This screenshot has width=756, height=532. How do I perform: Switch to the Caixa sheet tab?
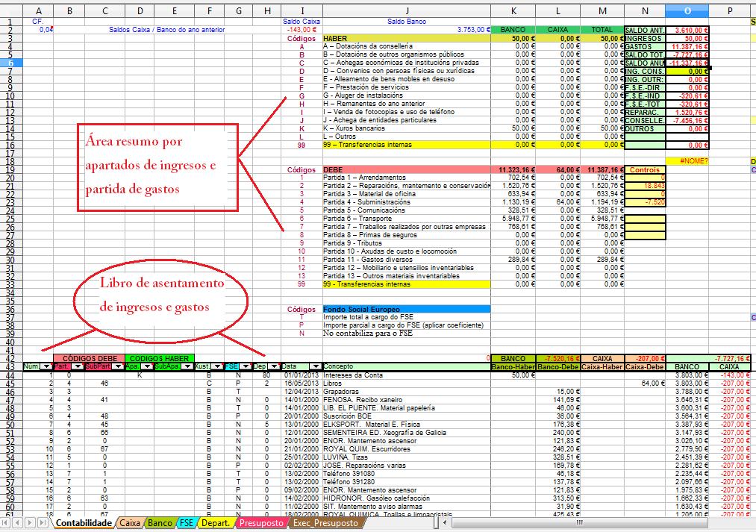click(x=129, y=524)
